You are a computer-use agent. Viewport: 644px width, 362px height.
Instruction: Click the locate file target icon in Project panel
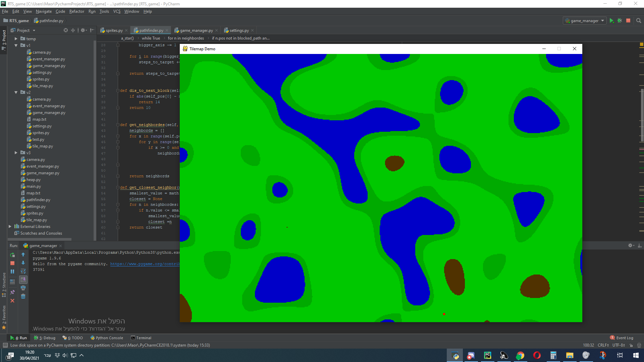(66, 30)
